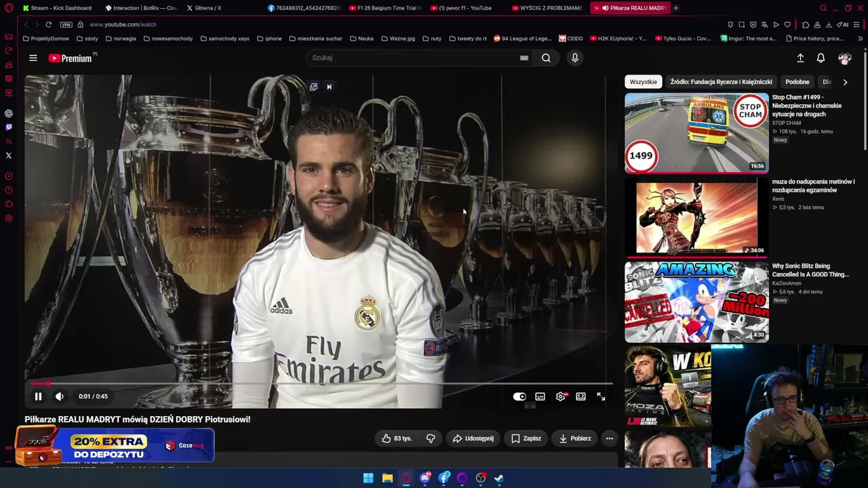868x488 pixels.
Task: Toggle the autoplay switch in player
Action: click(519, 396)
